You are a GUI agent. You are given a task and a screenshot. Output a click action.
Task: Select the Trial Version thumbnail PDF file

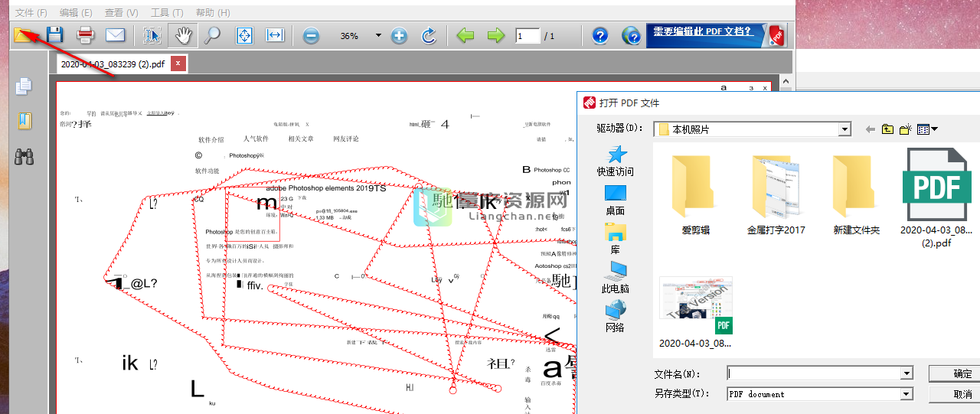[696, 312]
